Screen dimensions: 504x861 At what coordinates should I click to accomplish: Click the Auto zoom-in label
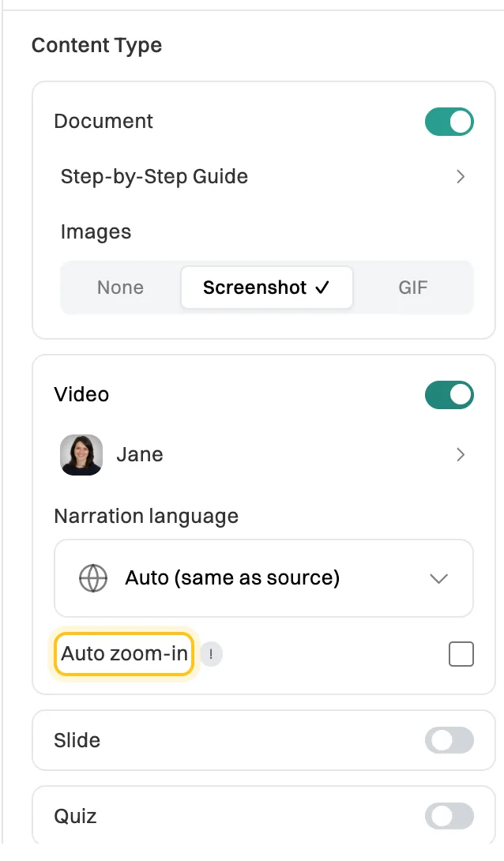[x=124, y=654]
